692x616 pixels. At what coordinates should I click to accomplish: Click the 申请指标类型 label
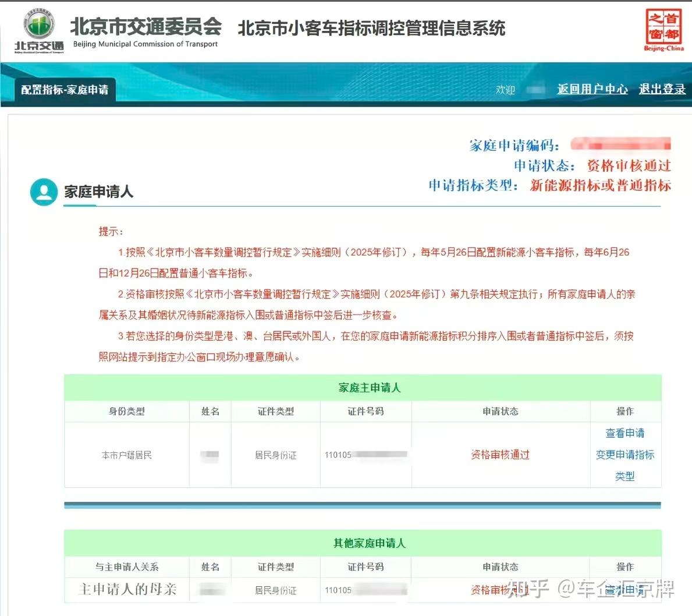(474, 185)
